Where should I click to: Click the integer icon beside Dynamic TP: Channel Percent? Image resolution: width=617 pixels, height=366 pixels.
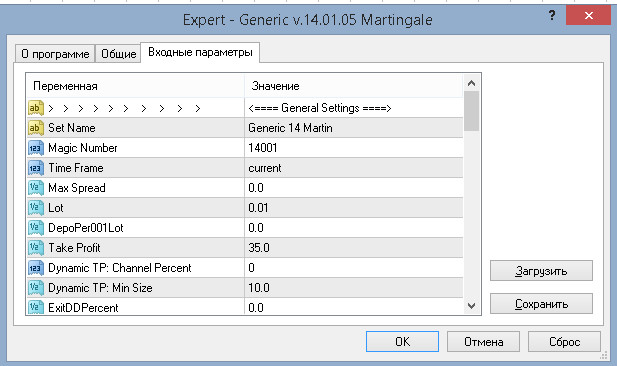[35, 268]
